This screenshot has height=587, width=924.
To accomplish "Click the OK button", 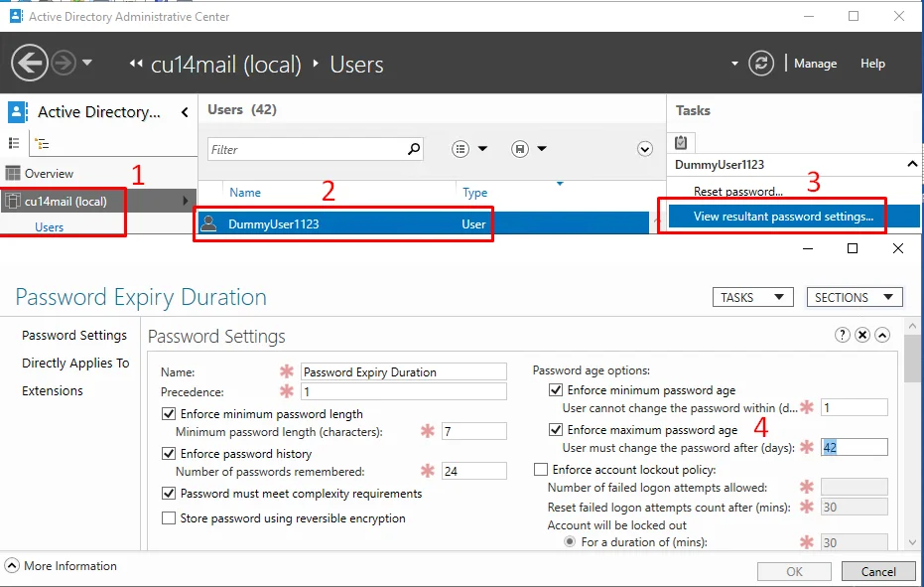I will pyautogui.click(x=794, y=571).
